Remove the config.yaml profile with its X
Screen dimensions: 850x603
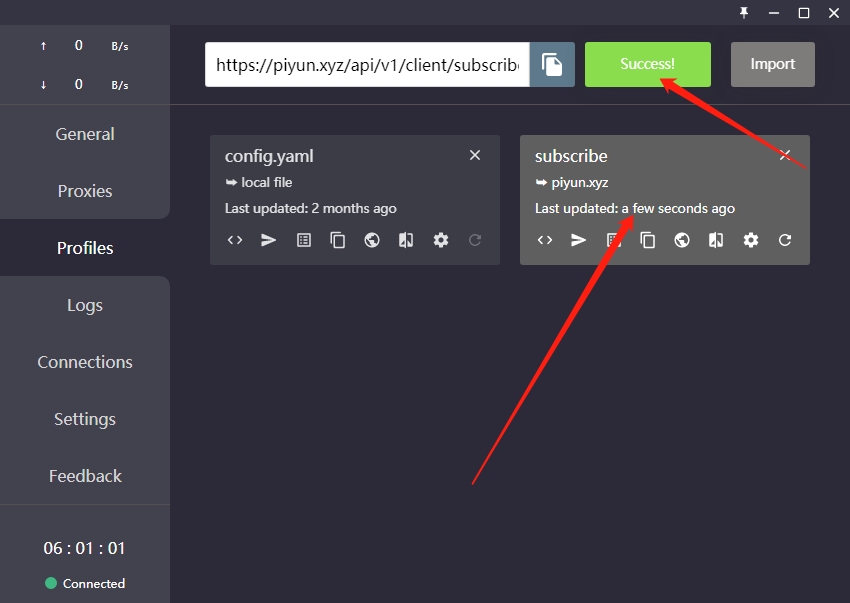point(475,155)
